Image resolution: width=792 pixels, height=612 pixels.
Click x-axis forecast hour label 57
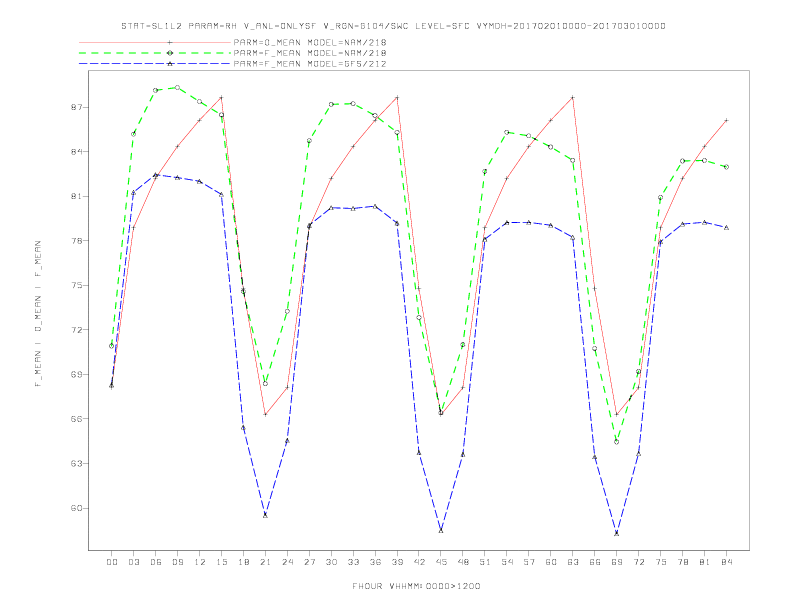pos(529,562)
